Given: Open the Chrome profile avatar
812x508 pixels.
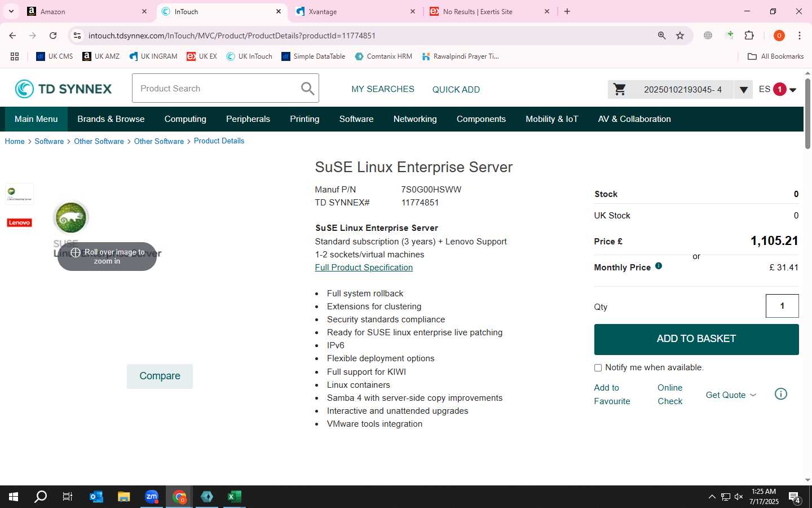Looking at the screenshot, I should [779, 36].
